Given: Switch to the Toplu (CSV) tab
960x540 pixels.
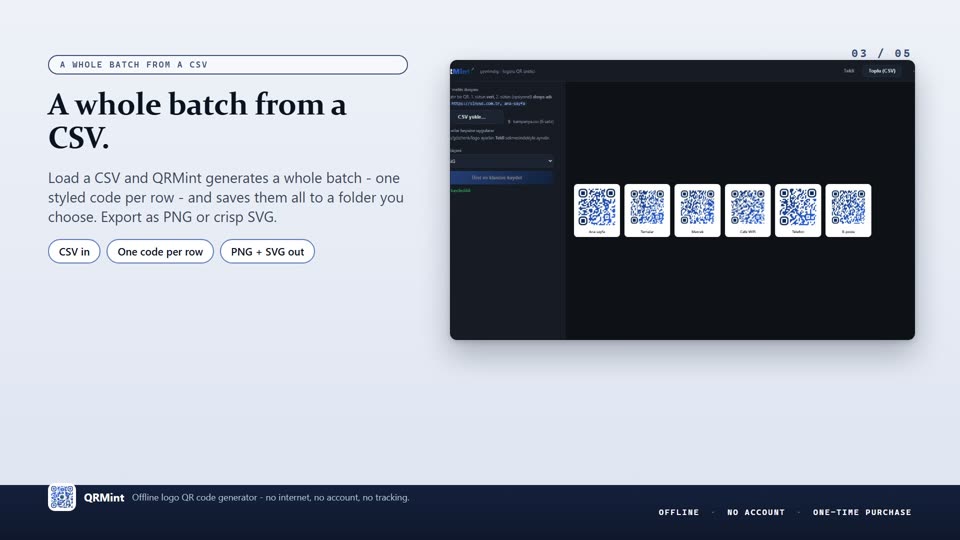Looking at the screenshot, I should point(882,71).
